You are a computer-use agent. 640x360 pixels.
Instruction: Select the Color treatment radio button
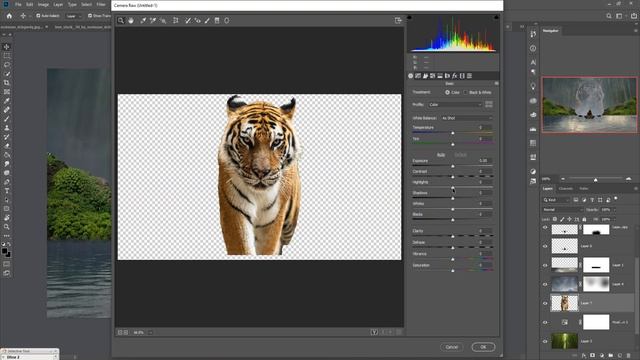[x=447, y=93]
